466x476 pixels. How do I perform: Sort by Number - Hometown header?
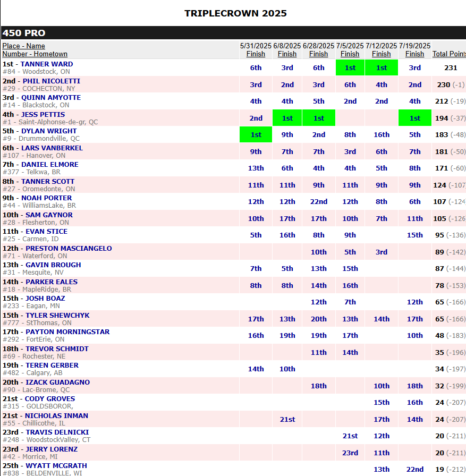35,54
